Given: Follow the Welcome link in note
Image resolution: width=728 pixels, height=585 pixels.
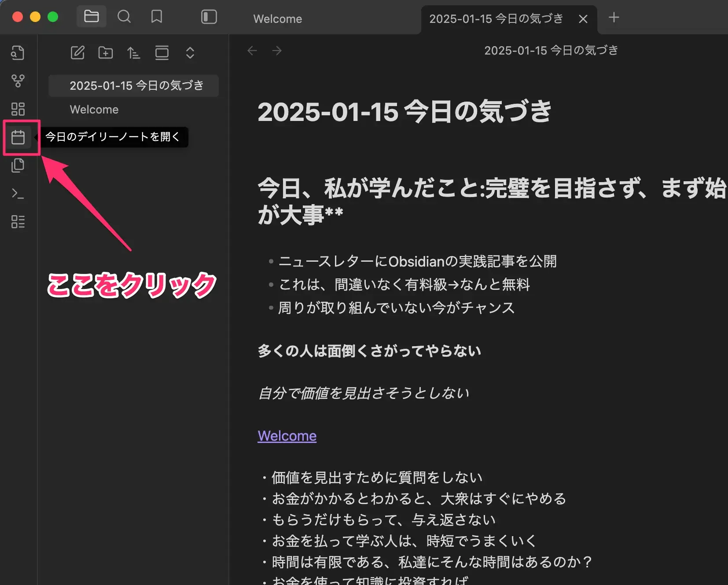Looking at the screenshot, I should click(287, 436).
